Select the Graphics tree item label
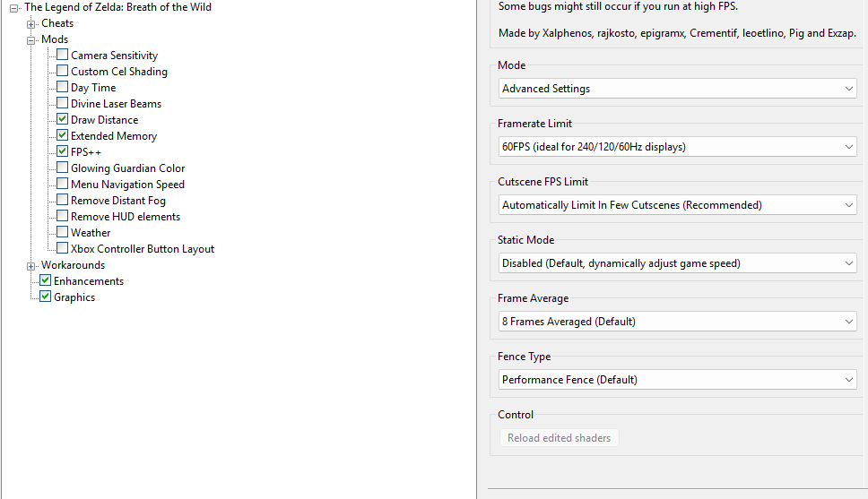Screen dimensions: 868x499 click(x=74, y=297)
